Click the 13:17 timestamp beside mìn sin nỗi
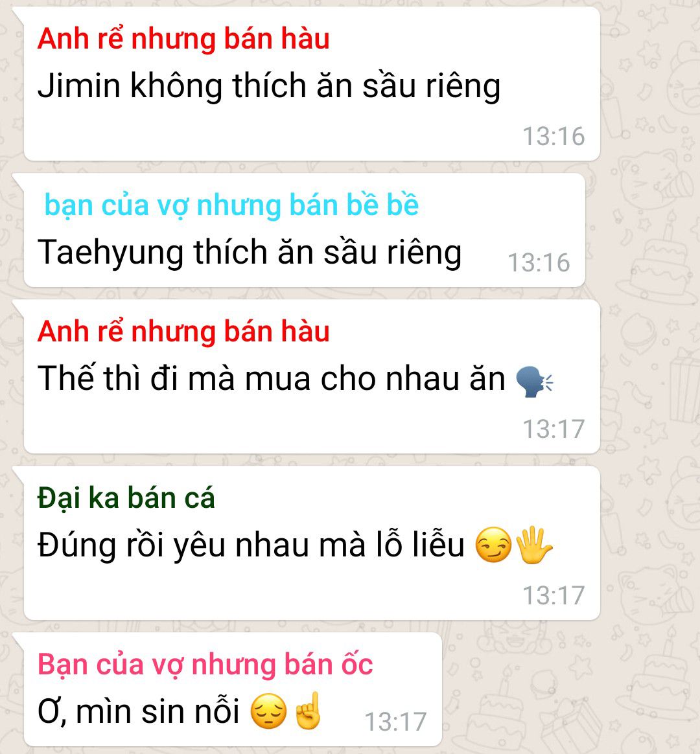Screen dimensions: 700x754 [x=395, y=722]
